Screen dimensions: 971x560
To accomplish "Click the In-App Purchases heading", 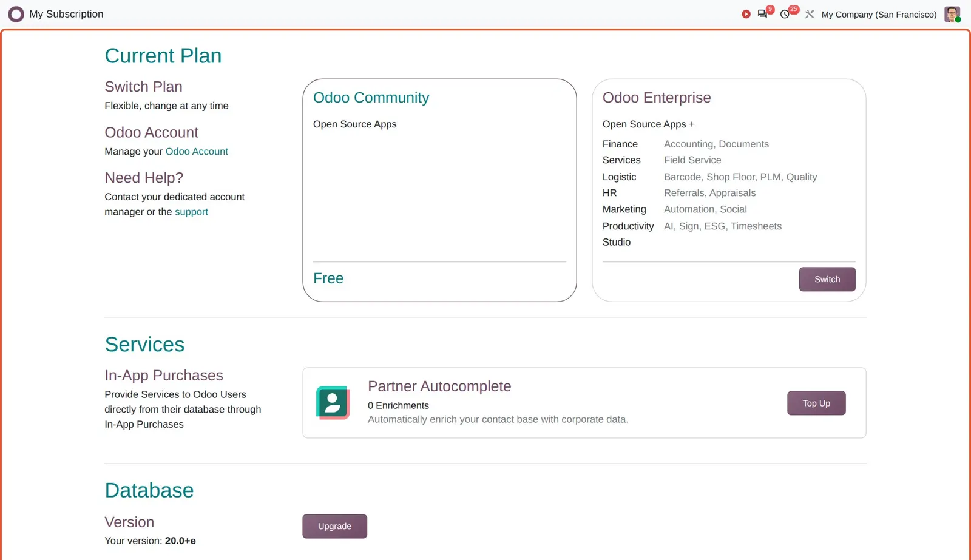I will point(164,376).
